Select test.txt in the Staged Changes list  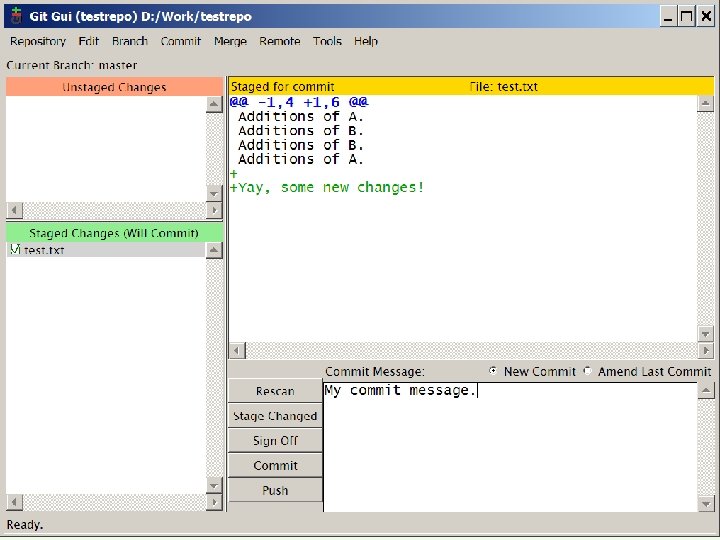(106, 250)
